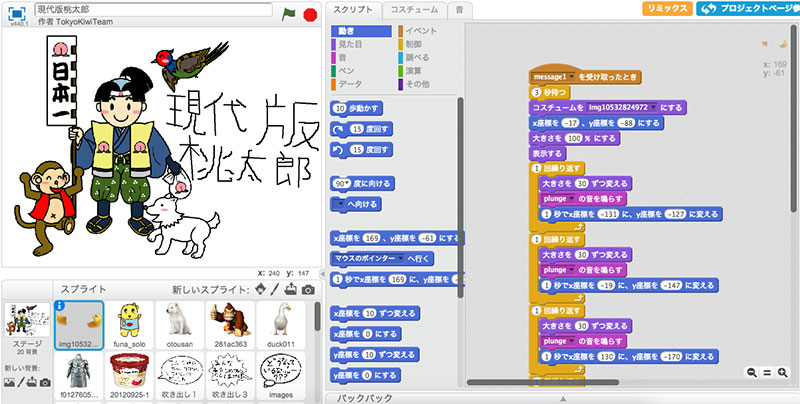The image size is (800, 404).
Task: Select the otousan dog sprite
Action: (180, 325)
